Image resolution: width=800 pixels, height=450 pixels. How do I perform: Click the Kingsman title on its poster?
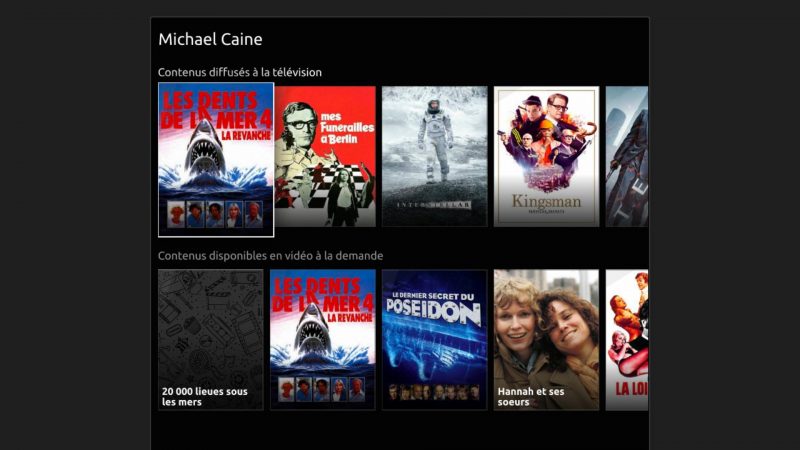coord(546,202)
